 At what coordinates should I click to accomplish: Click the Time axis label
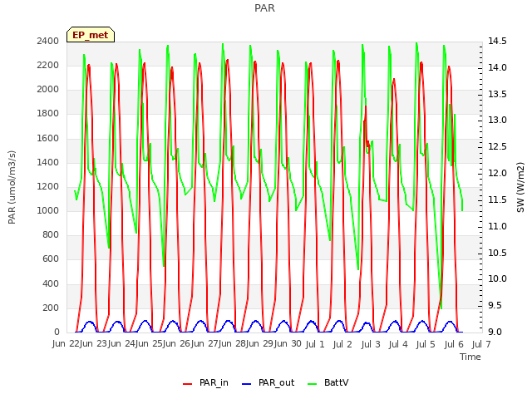pos(470,357)
